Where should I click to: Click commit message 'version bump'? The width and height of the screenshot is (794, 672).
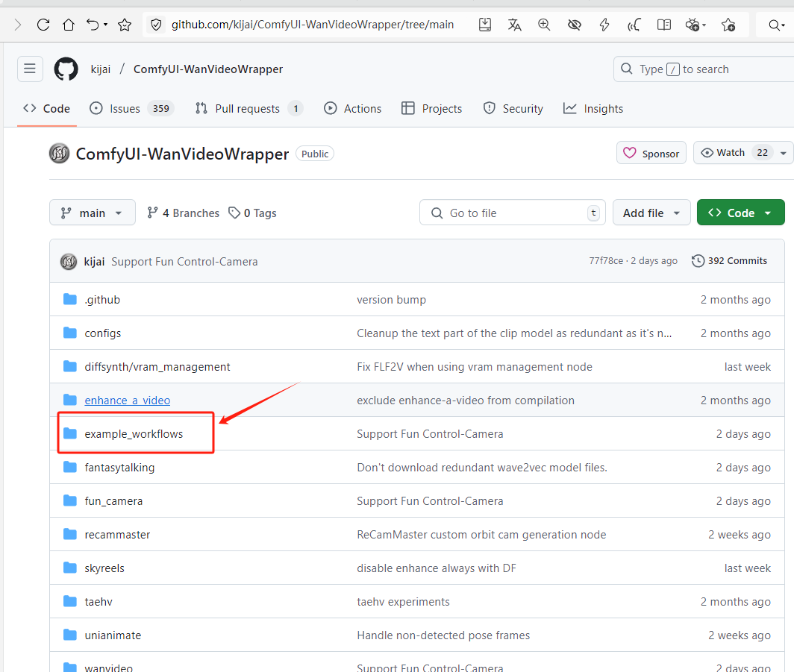pos(392,300)
